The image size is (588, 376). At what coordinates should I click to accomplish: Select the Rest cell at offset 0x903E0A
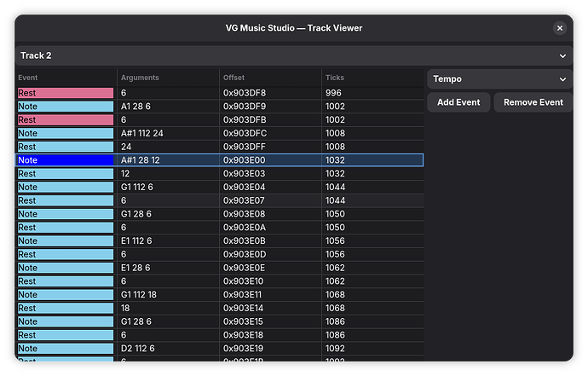click(66, 228)
